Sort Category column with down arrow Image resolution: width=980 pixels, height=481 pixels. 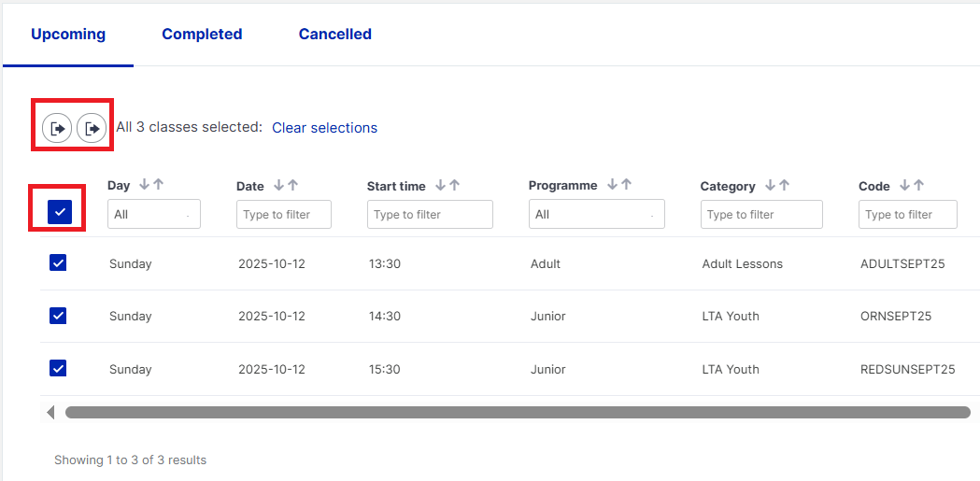[770, 186]
